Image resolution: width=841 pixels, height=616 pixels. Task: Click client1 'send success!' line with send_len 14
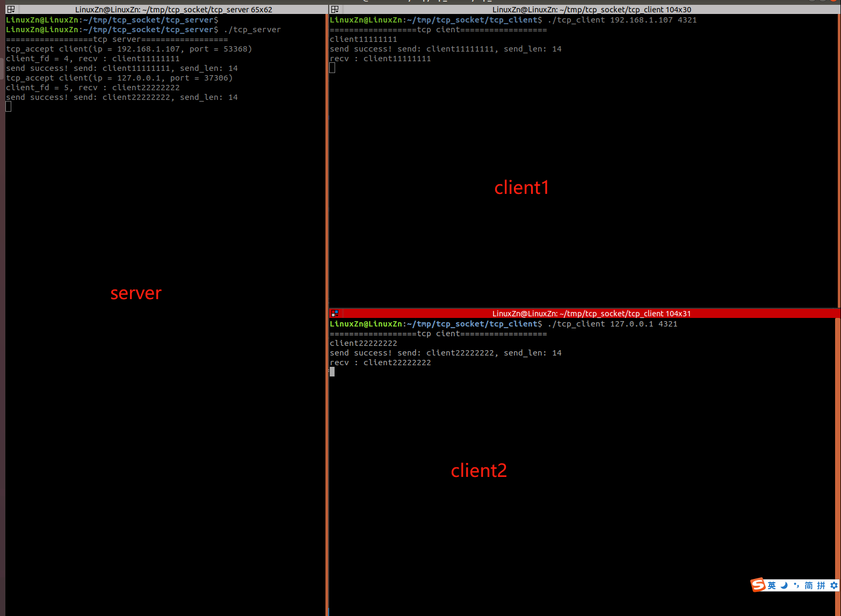(446, 49)
